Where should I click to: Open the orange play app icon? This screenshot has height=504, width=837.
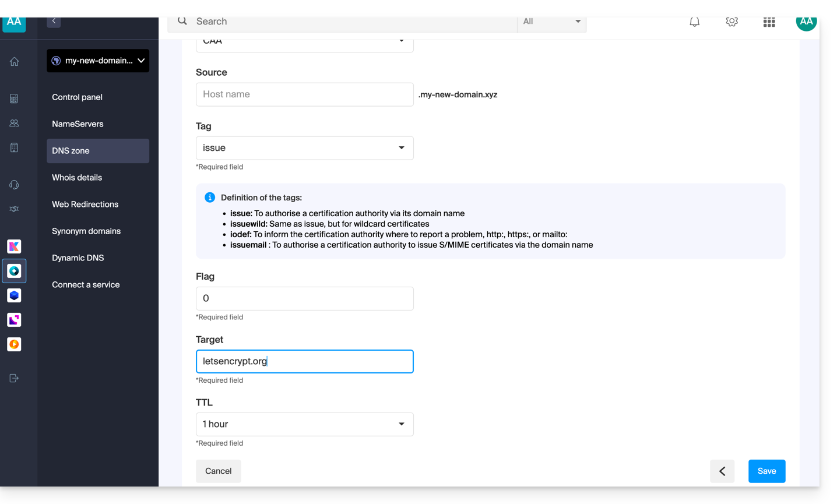pos(15,344)
